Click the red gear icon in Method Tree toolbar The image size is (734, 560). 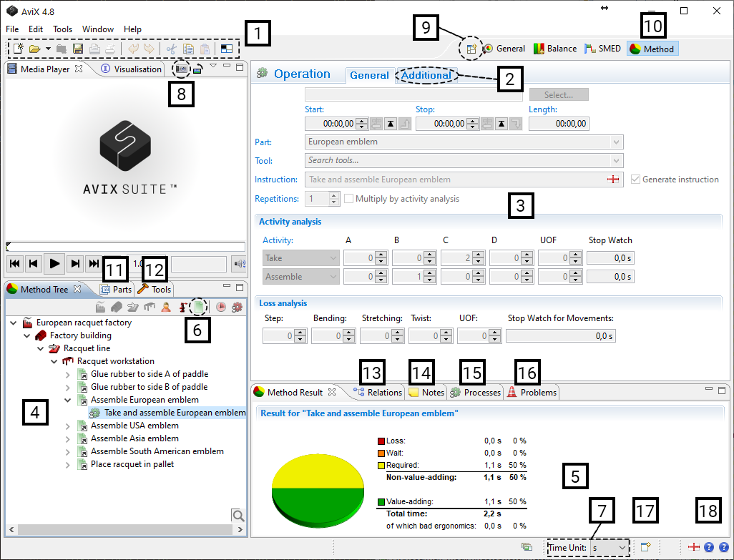point(237,308)
